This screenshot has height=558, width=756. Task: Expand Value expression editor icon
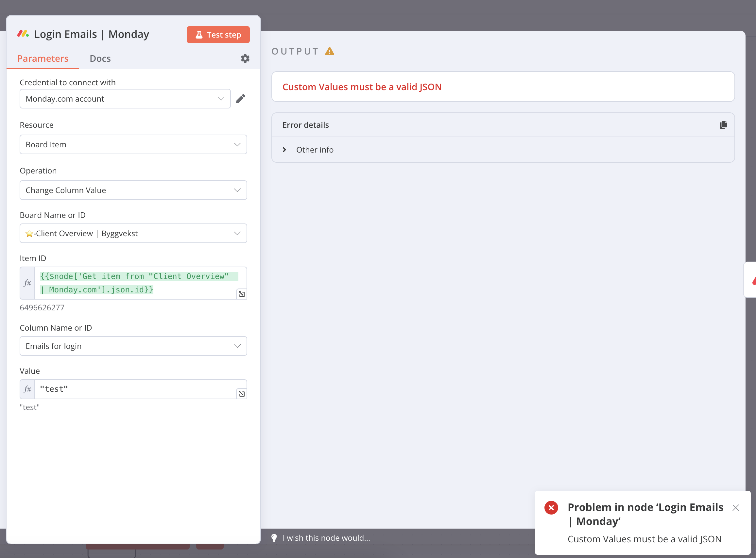(x=242, y=393)
